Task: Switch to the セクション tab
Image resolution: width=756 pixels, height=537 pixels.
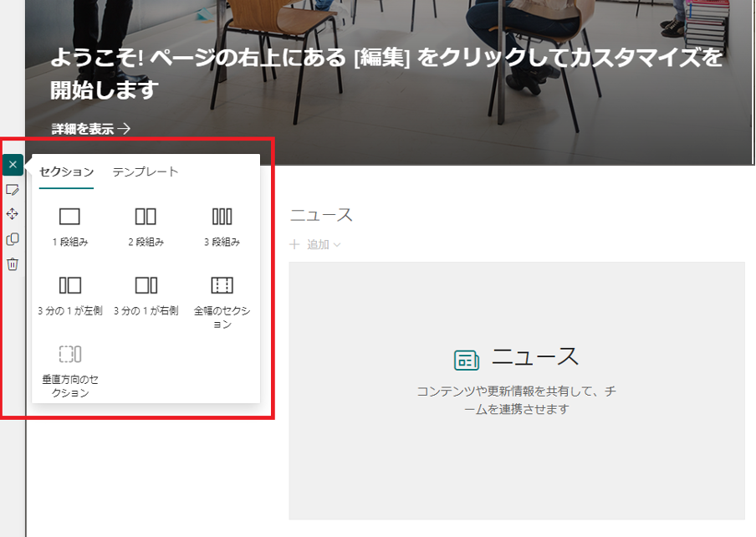Action: pos(67,172)
